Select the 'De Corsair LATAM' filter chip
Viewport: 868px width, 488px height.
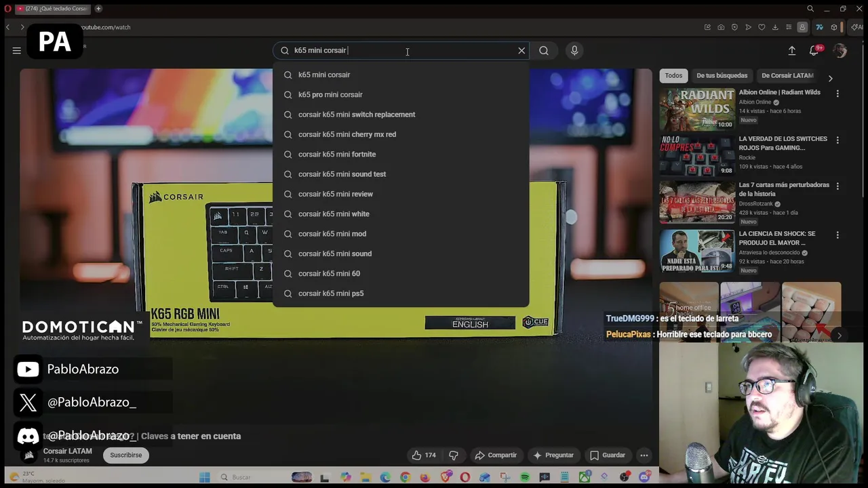pos(787,75)
